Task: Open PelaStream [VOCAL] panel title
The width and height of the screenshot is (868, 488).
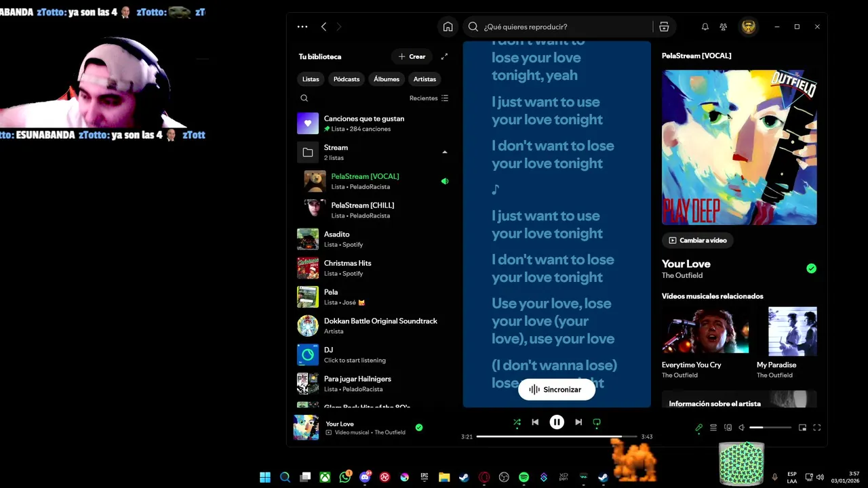Action: tap(696, 56)
